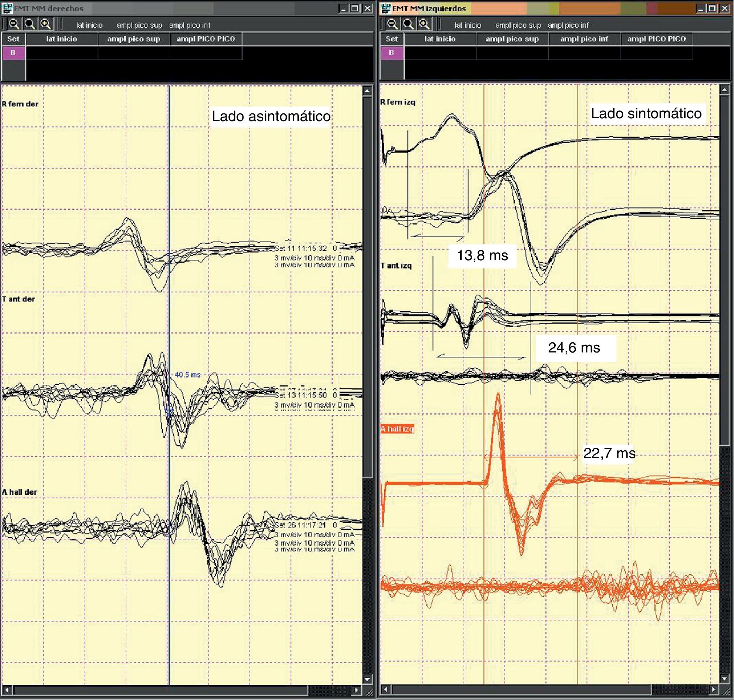Select 'ampl pico sup' toolbar item in izquierdos window
The width and height of the screenshot is (734, 700).
click(x=518, y=25)
